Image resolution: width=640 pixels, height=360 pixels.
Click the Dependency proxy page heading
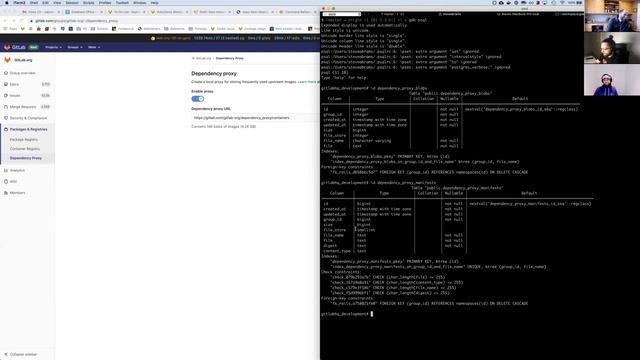pyautogui.click(x=214, y=73)
